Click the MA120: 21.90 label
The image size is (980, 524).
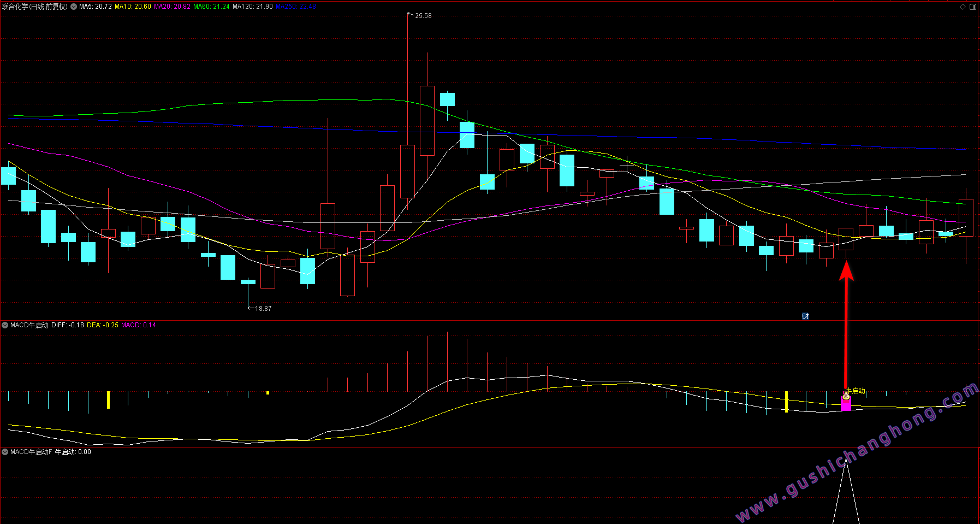(x=253, y=7)
